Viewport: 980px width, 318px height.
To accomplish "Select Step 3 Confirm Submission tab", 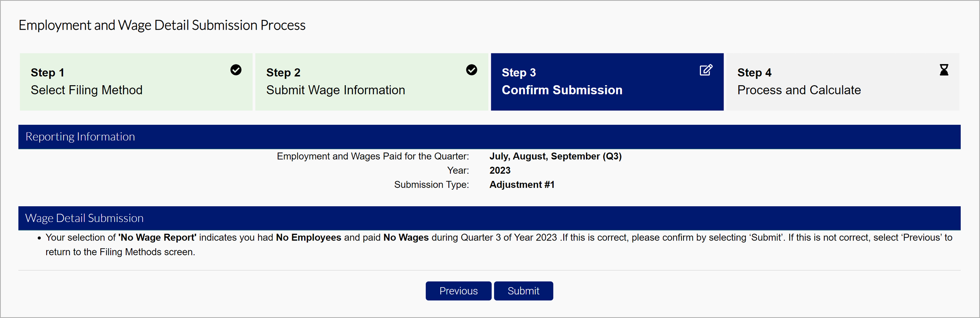I will pos(607,82).
